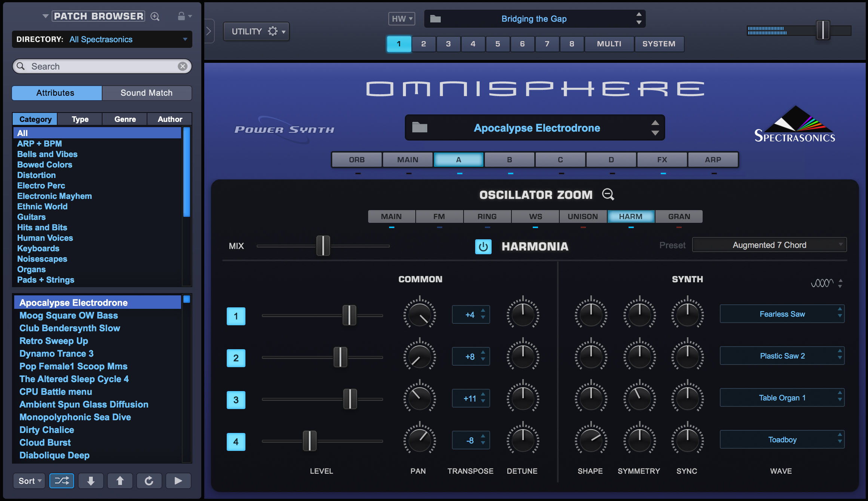Open the FX page tab
This screenshot has height=501, width=868.
pyautogui.click(x=662, y=160)
